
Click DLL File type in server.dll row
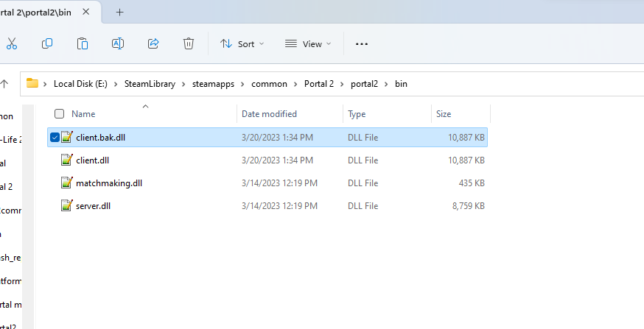tap(363, 206)
